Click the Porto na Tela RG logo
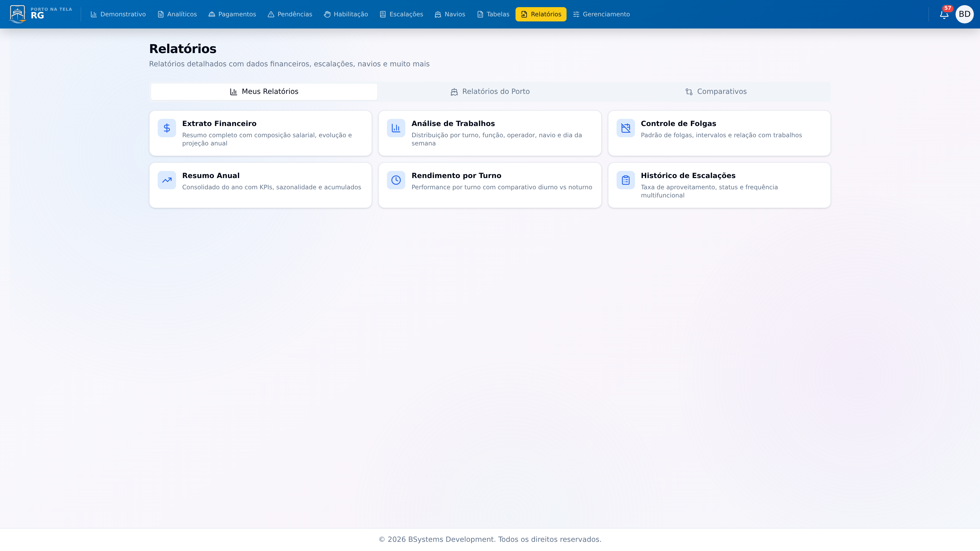Image resolution: width=980 pixels, height=551 pixels. [40, 14]
